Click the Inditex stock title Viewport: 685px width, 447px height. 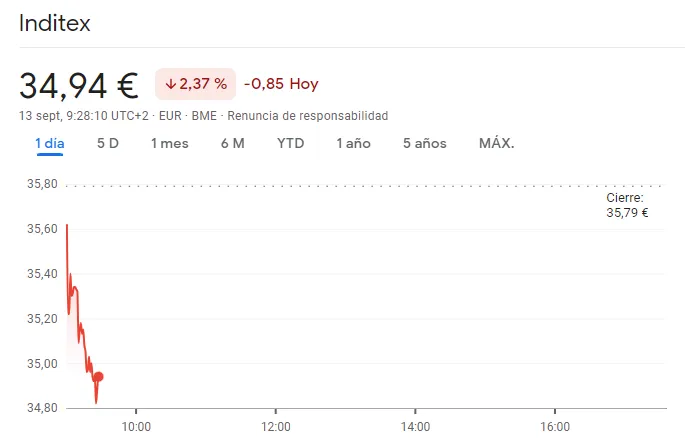pos(55,24)
